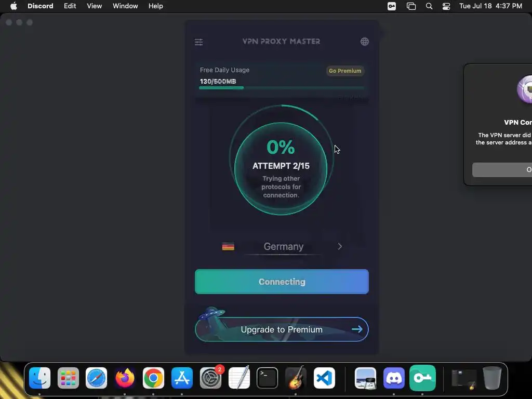Click the Connecting button
Viewport: 532px width, 399px height.
click(282, 282)
